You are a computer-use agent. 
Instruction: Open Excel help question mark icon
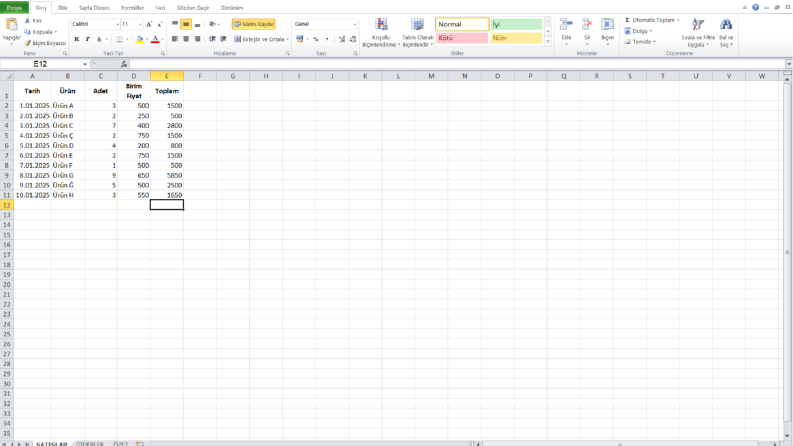pos(755,8)
